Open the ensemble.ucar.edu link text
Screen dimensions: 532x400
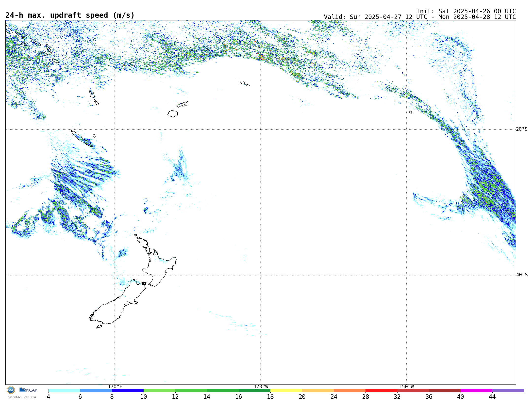point(22,397)
